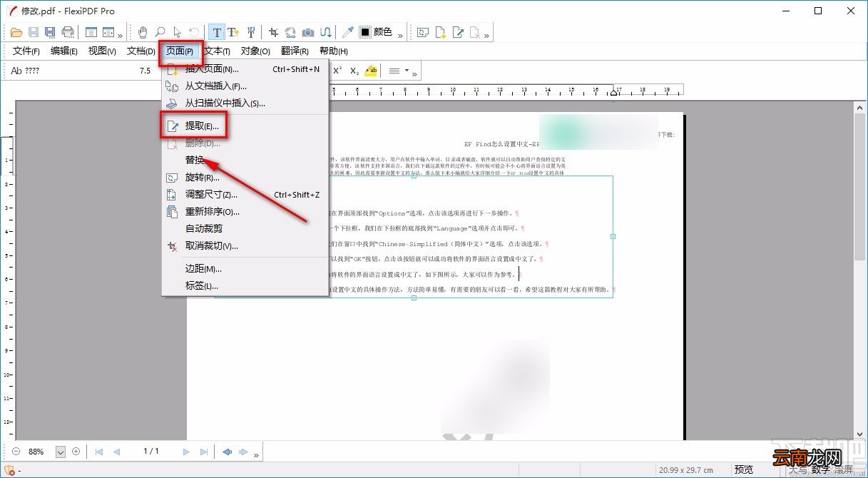Click the black color swatch
This screenshot has width=868, height=478.
coord(365,32)
